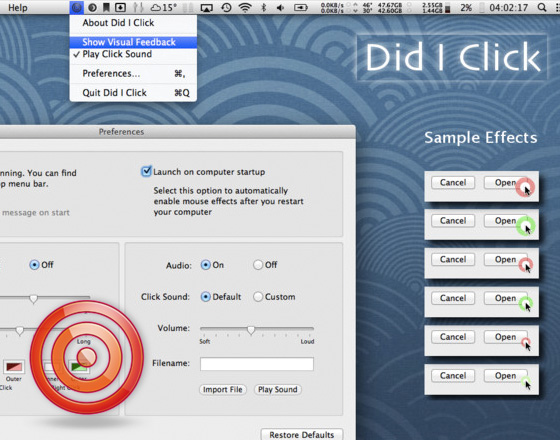Click the Click Sound: label

[x=165, y=297]
